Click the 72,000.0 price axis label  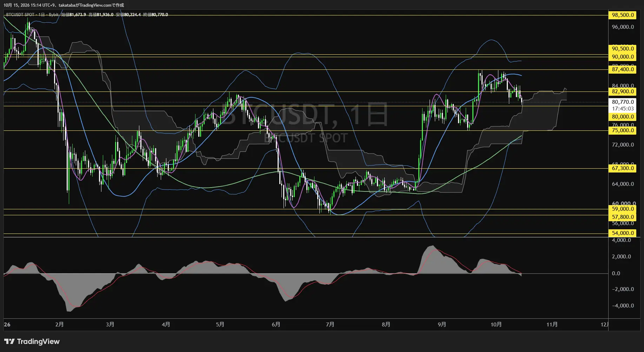pos(623,145)
